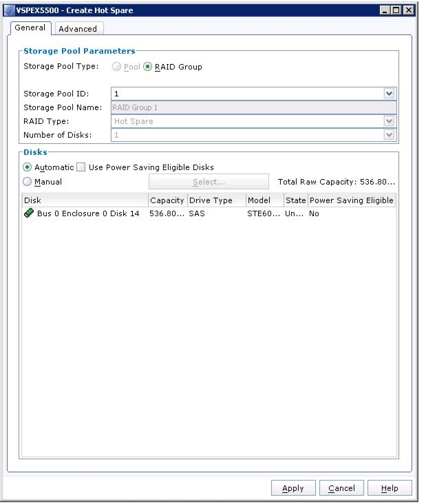Maximize the Create Hot Spare window

tap(396, 10)
